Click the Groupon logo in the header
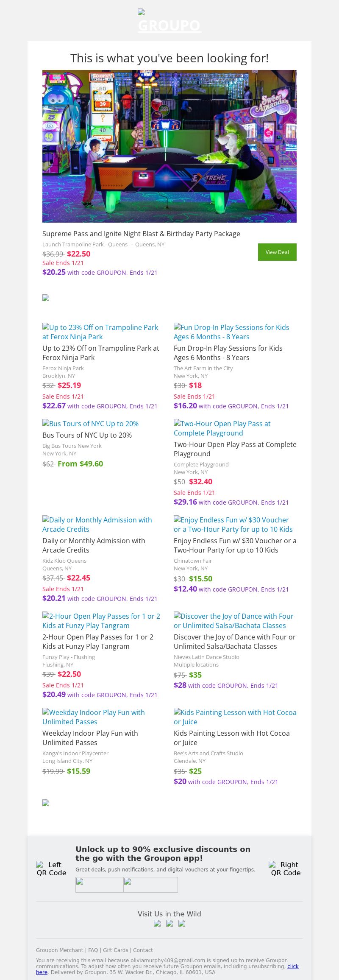Image resolution: width=339 pixels, height=980 pixels. 169,22
